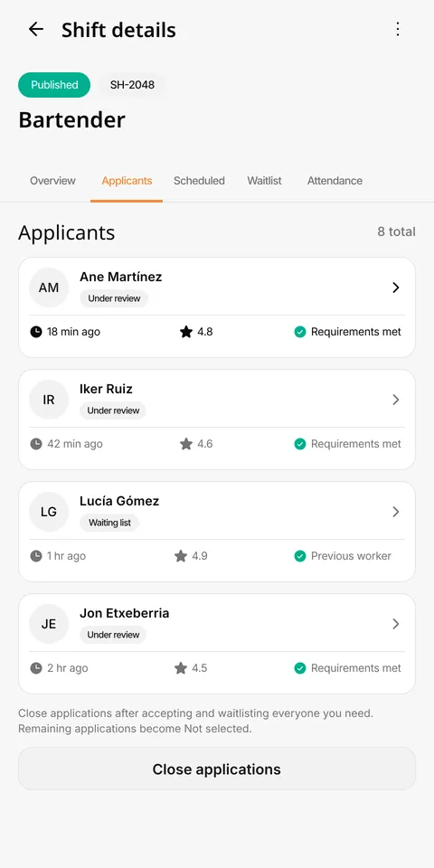Image resolution: width=434 pixels, height=868 pixels.
Task: Click the Close applications button
Action: pyautogui.click(x=217, y=769)
